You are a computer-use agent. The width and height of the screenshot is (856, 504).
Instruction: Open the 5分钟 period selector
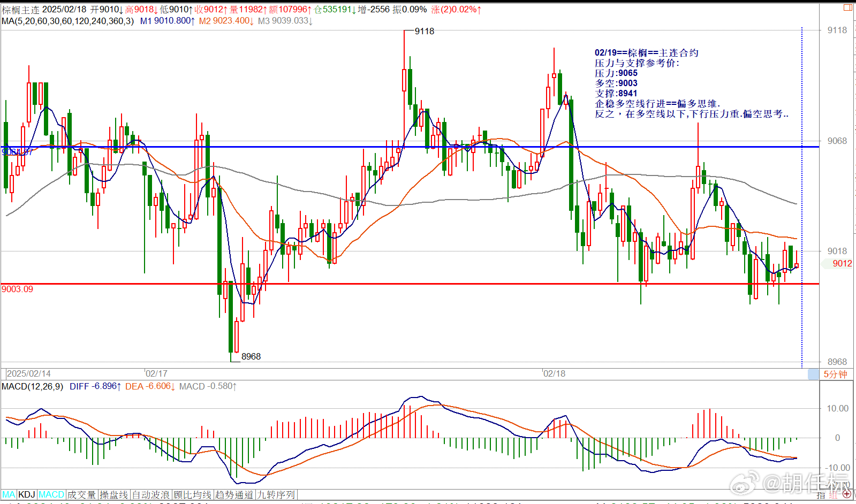pos(835,374)
